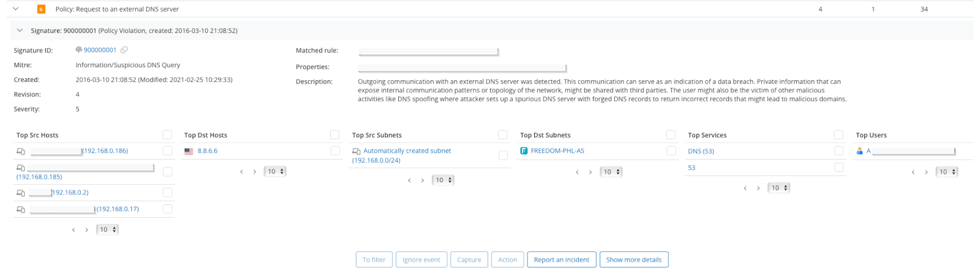The image size is (980, 274).
Task: Click the US flag icon next to 8.8.6.6
Action: point(189,151)
